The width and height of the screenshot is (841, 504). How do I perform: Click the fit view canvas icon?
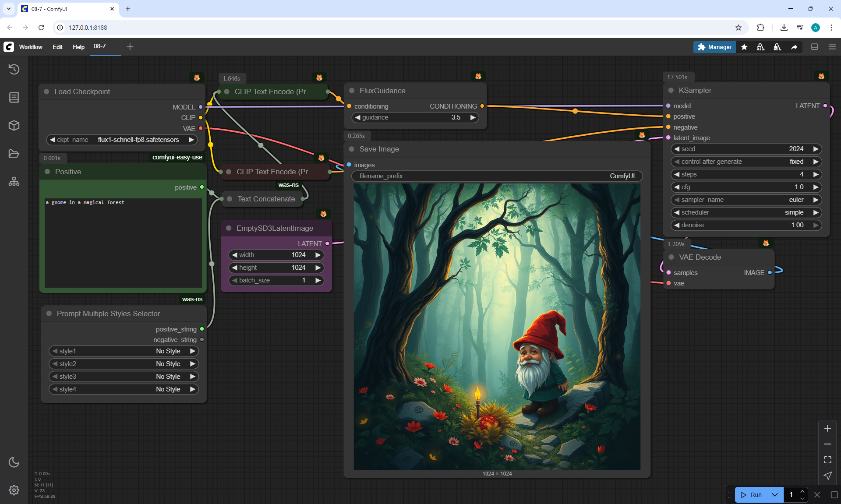click(827, 460)
